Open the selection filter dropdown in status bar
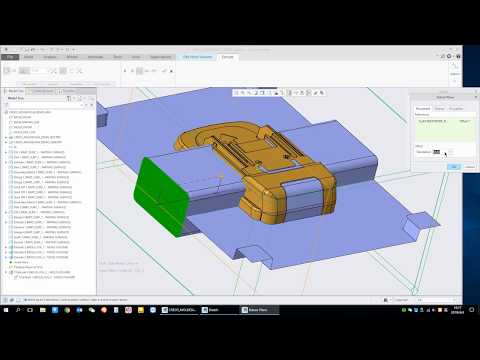Image resolution: width=480 pixels, height=360 pixels. (x=437, y=300)
